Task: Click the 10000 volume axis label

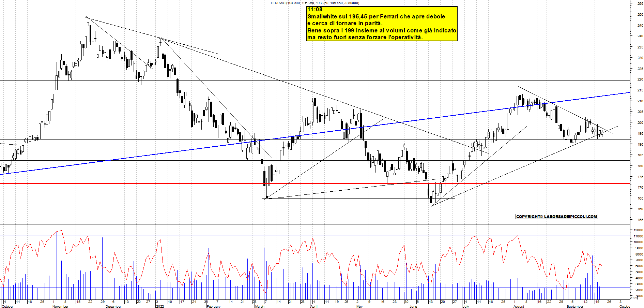Action: [639, 242]
